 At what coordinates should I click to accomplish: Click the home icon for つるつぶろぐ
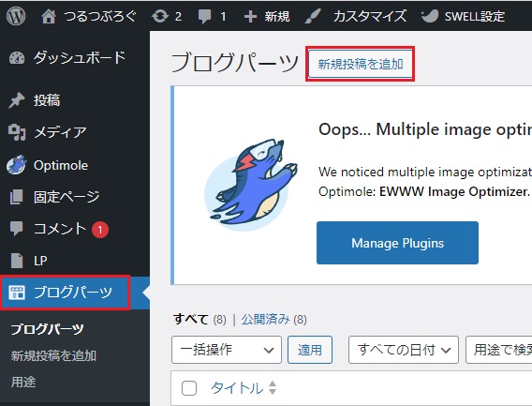click(x=49, y=16)
